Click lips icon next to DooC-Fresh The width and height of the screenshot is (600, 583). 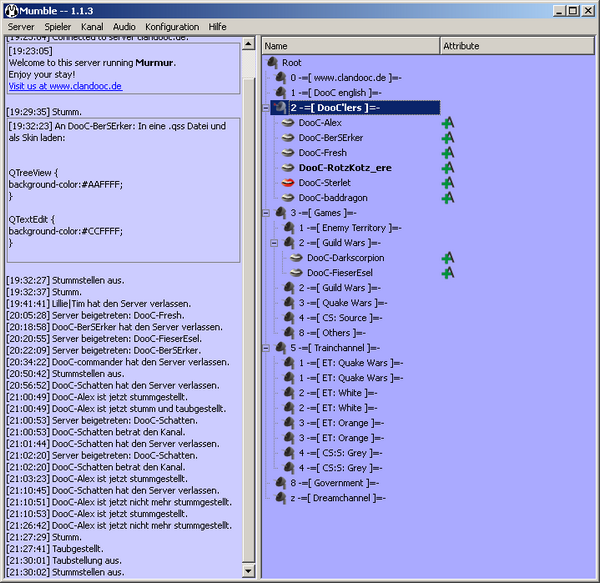click(288, 153)
